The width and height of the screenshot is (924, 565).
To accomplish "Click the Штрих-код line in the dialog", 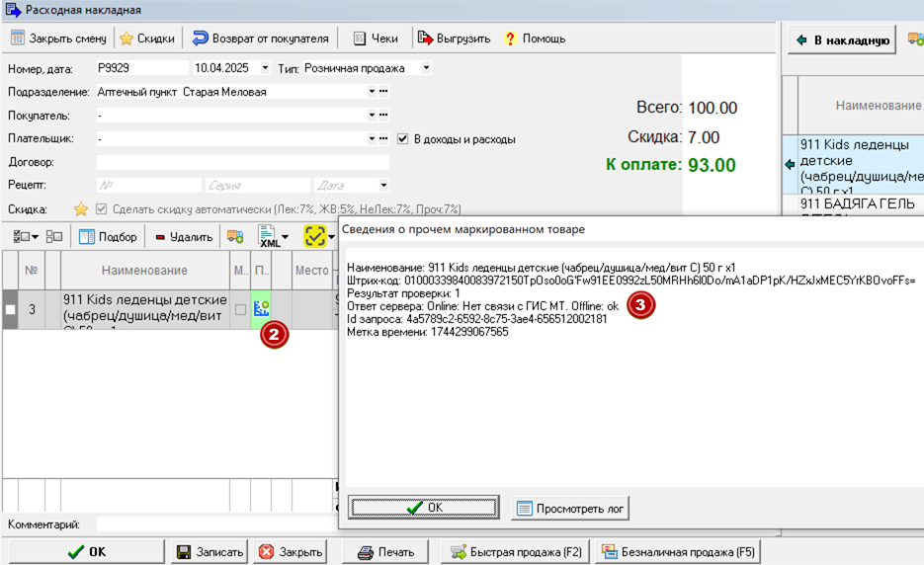I will (631, 281).
